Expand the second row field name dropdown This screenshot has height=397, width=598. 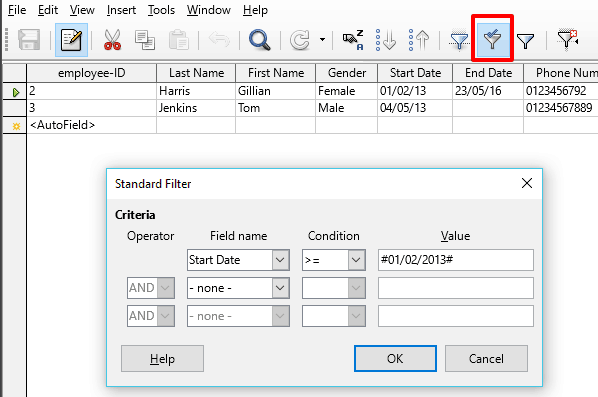280,288
